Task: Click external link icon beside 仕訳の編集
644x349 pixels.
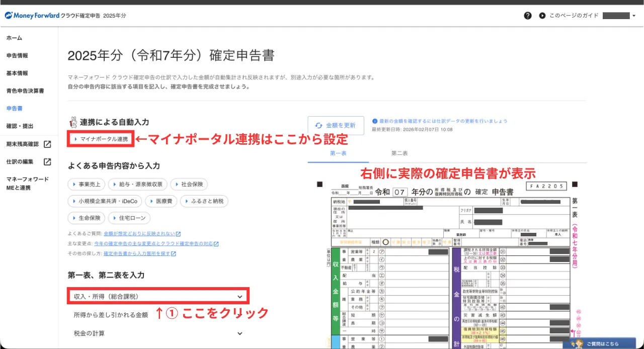Action: coord(47,162)
